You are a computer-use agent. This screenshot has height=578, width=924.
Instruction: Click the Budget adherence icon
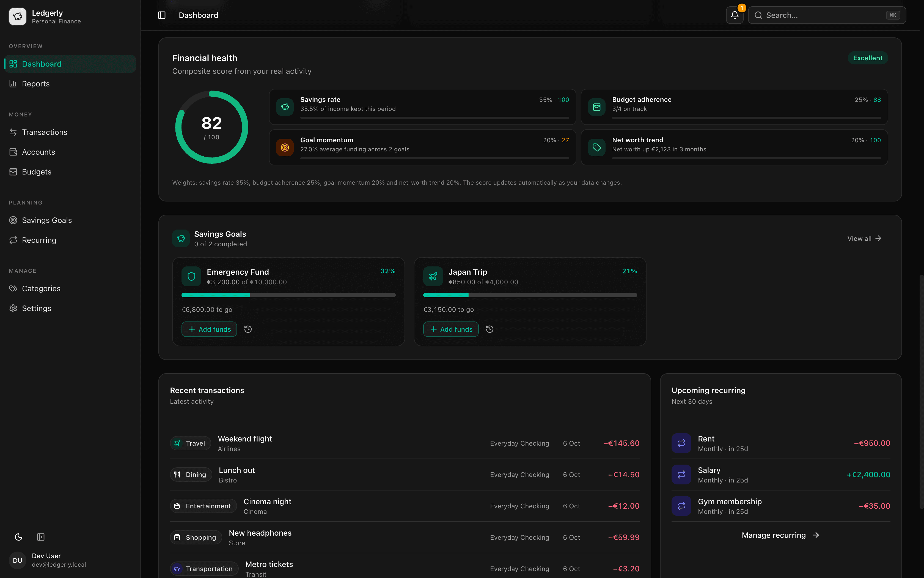(x=596, y=107)
